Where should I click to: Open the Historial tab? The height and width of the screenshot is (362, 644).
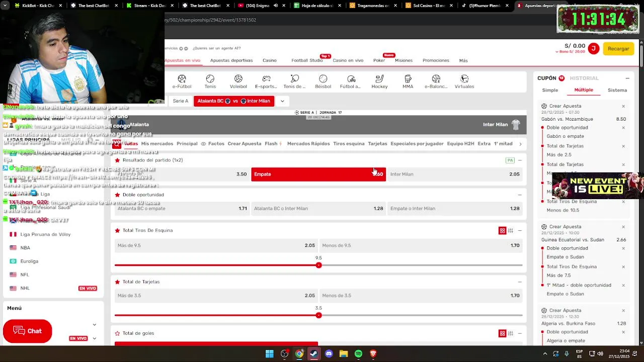[x=584, y=78]
